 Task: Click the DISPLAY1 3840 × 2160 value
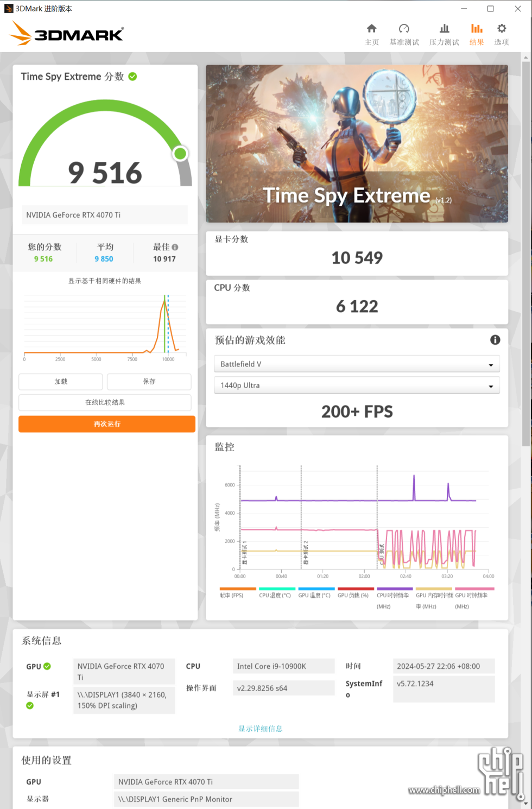point(124,700)
